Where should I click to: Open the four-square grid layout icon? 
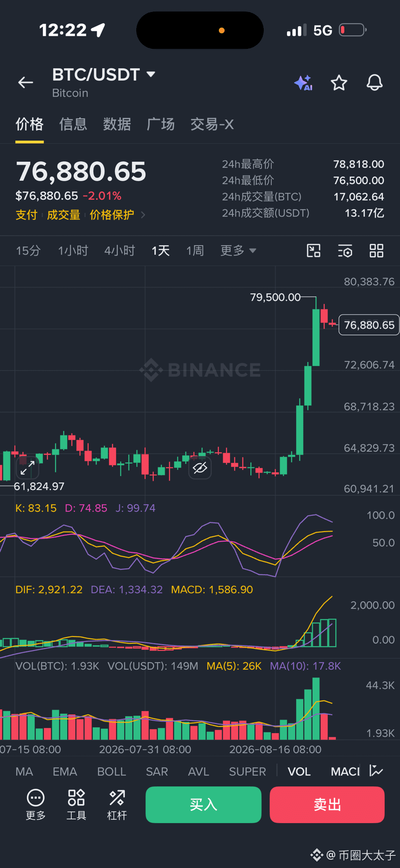click(376, 250)
